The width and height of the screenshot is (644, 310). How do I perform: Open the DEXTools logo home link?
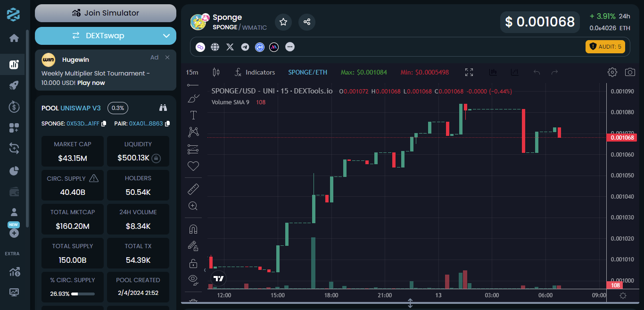(14, 14)
